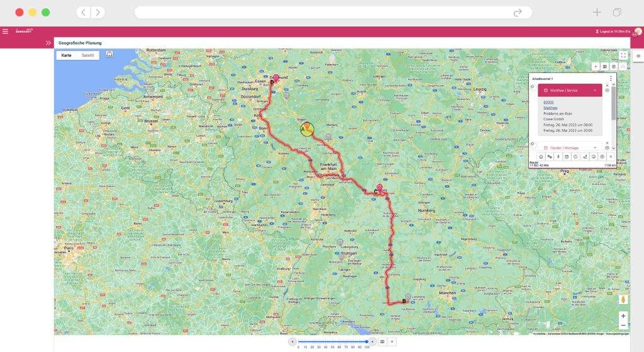This screenshot has width=644, height=352.
Task: Click Matthew | Service header bar
Action: pos(570,91)
